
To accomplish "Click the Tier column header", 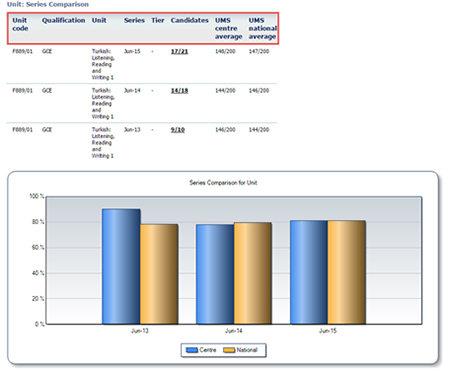I will tap(158, 20).
